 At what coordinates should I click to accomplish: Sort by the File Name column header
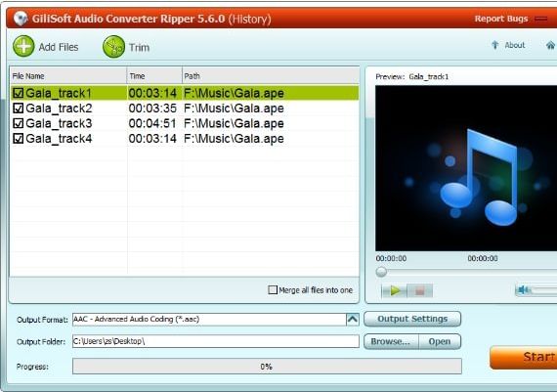[68, 75]
